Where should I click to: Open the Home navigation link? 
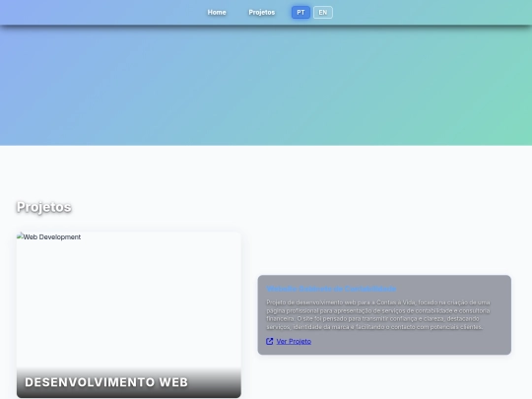[217, 13]
